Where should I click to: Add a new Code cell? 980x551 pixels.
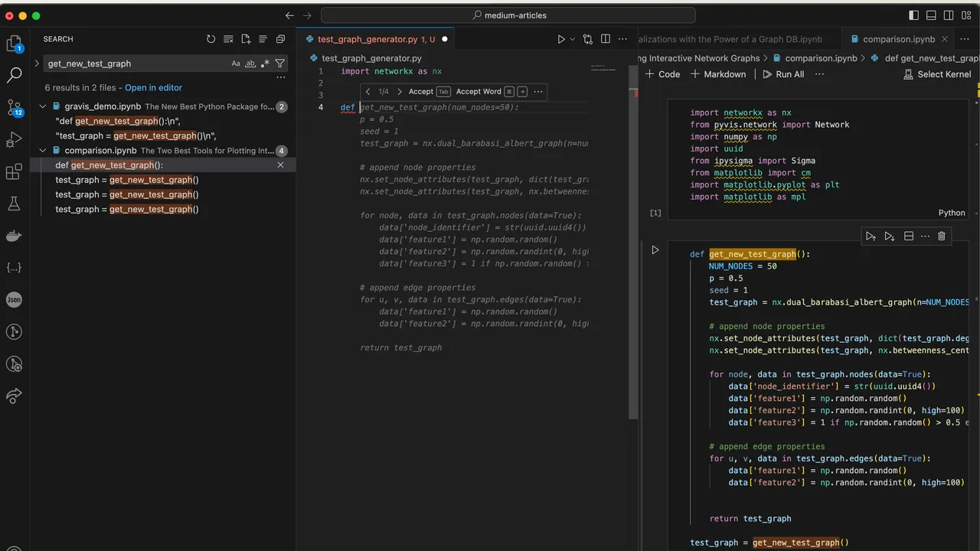coord(662,74)
